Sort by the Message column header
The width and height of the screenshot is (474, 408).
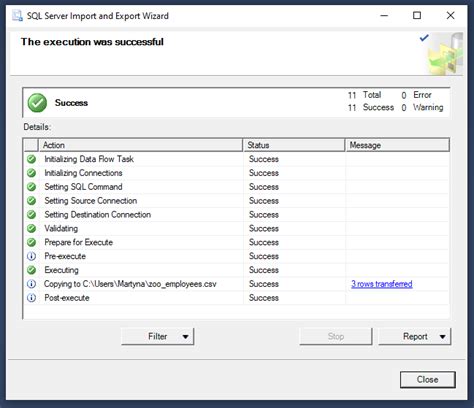point(397,145)
